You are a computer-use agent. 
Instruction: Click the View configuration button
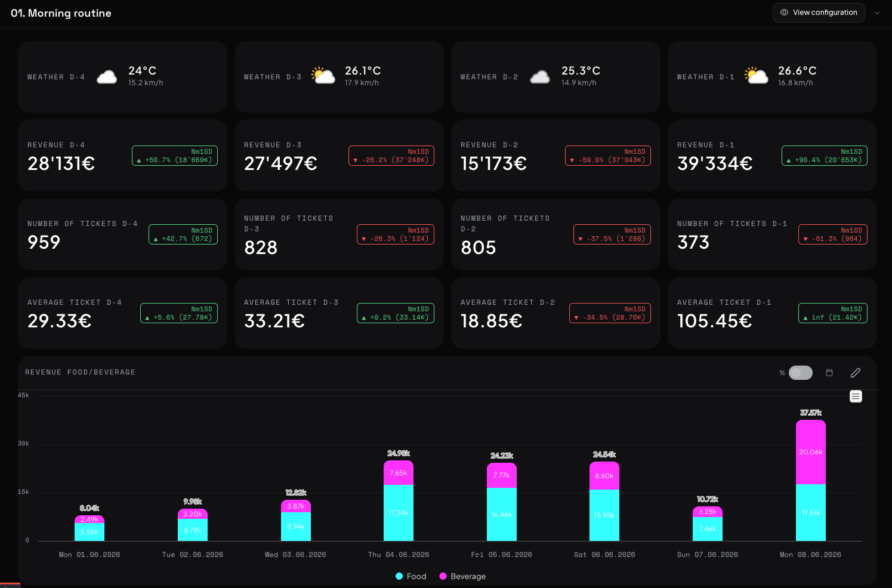click(x=819, y=13)
